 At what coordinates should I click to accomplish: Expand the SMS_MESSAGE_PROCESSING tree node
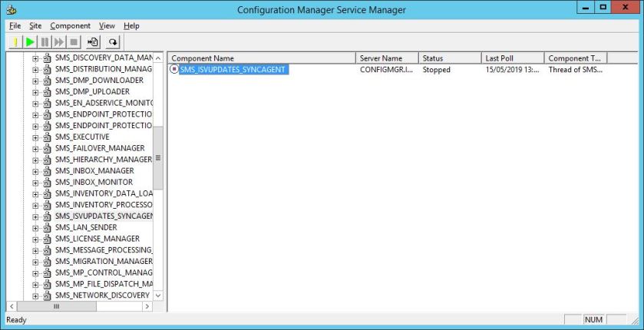(35, 250)
